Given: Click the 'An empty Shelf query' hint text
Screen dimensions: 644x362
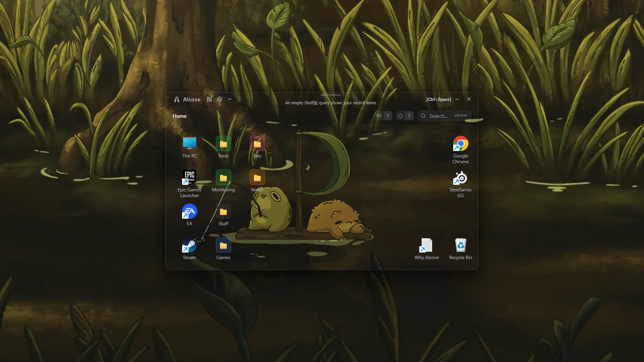Looking at the screenshot, I should (x=330, y=103).
